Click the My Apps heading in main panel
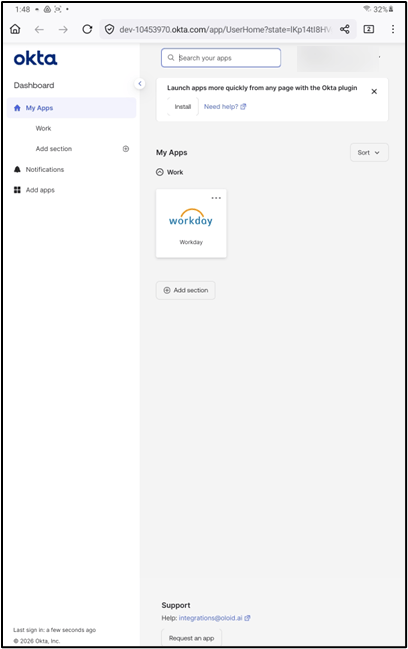Viewport: 408px width, 649px height. (172, 152)
